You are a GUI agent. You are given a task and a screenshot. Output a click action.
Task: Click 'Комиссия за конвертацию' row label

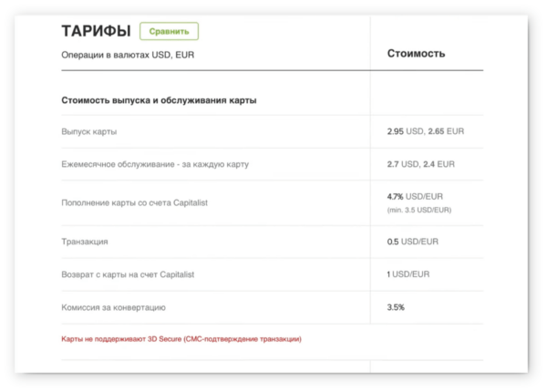[113, 307]
